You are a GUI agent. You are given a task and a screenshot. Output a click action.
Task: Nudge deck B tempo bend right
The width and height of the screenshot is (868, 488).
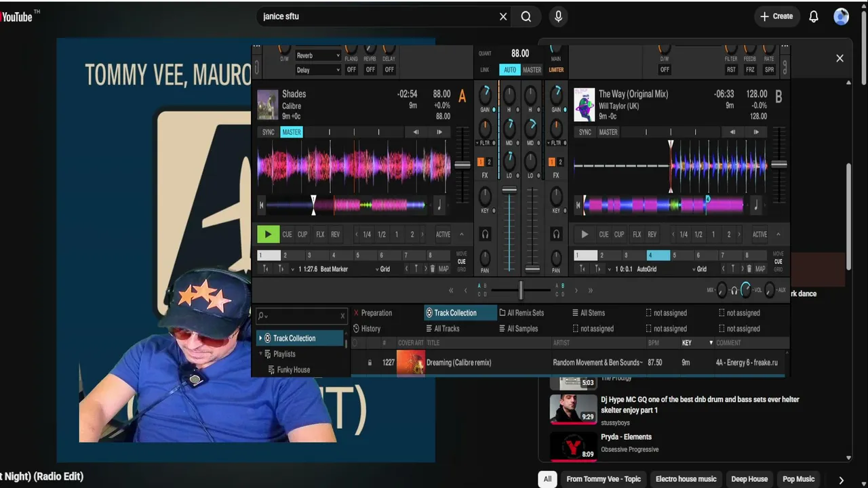[756, 132]
